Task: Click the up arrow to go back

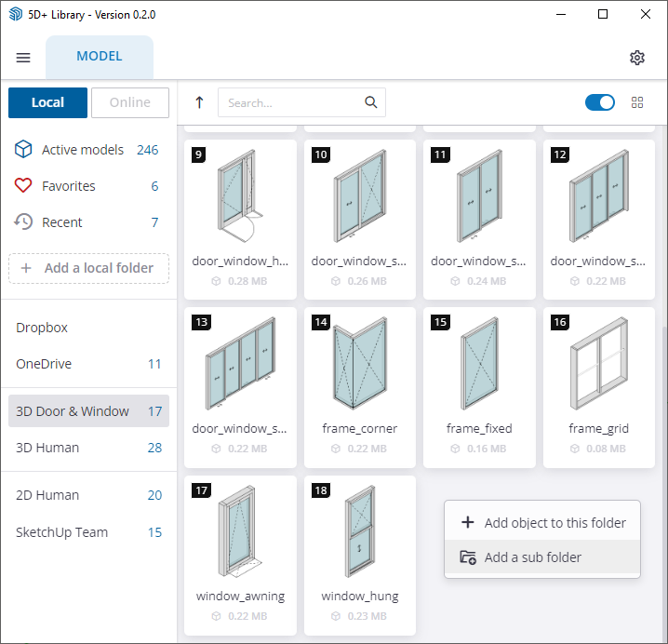Action: 199,102
